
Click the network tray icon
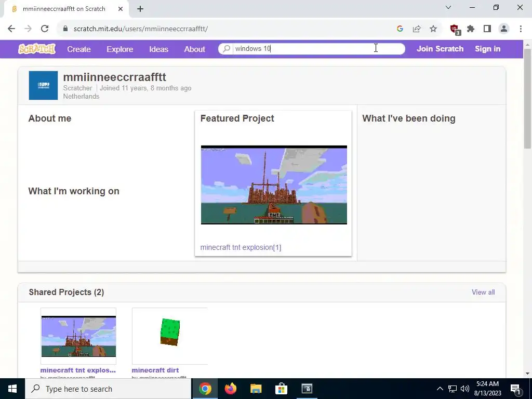pos(453,389)
